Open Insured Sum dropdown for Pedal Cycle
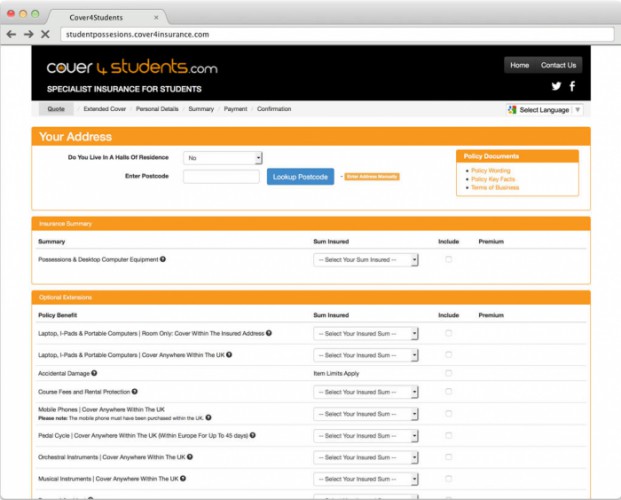Screen dimensions: 621x500 (x=366, y=435)
